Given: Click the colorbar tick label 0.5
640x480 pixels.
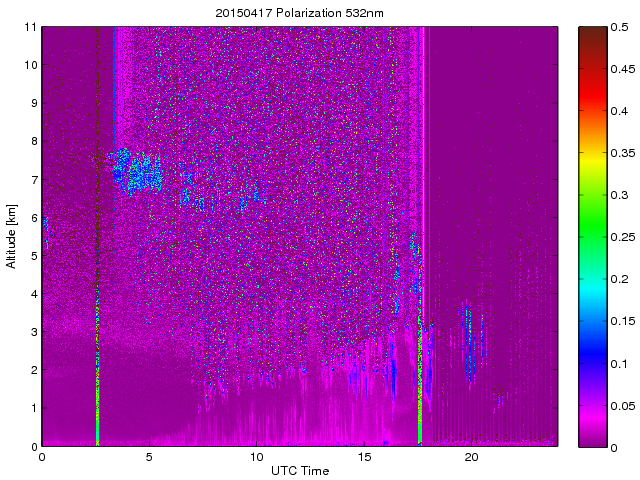Looking at the screenshot, I should point(619,27).
